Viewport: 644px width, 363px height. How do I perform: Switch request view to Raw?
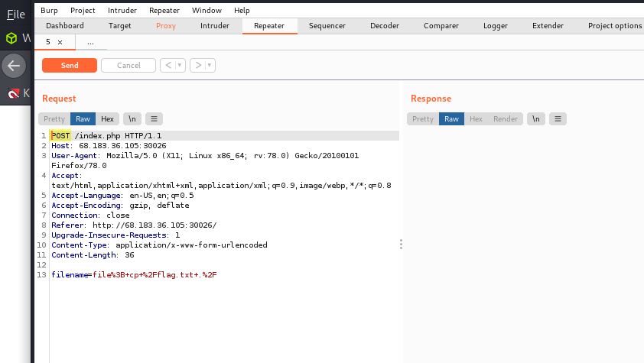(83, 119)
